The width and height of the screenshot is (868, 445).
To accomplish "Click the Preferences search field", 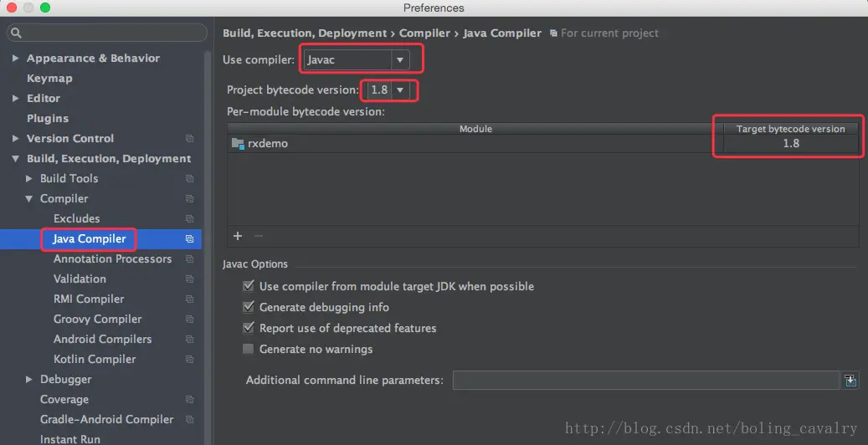I will [x=107, y=33].
